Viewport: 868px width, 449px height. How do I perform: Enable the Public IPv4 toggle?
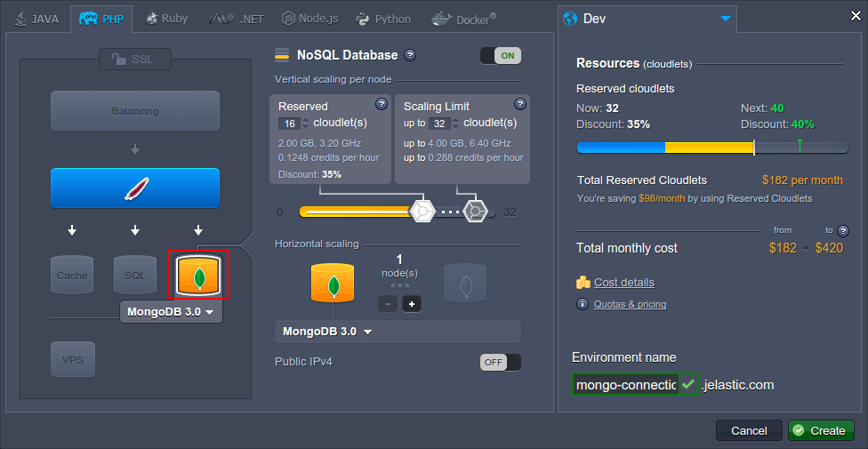tap(501, 363)
